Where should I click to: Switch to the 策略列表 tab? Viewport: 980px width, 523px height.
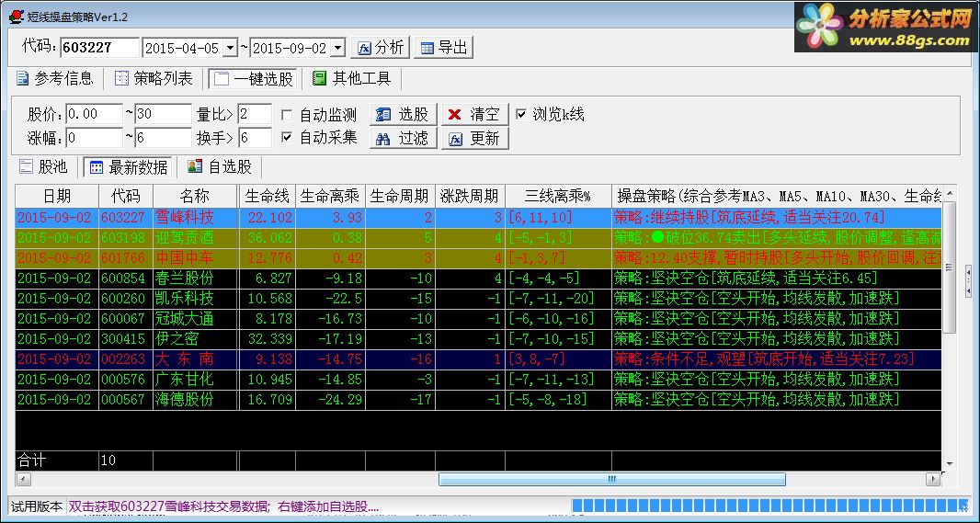pyautogui.click(x=154, y=79)
